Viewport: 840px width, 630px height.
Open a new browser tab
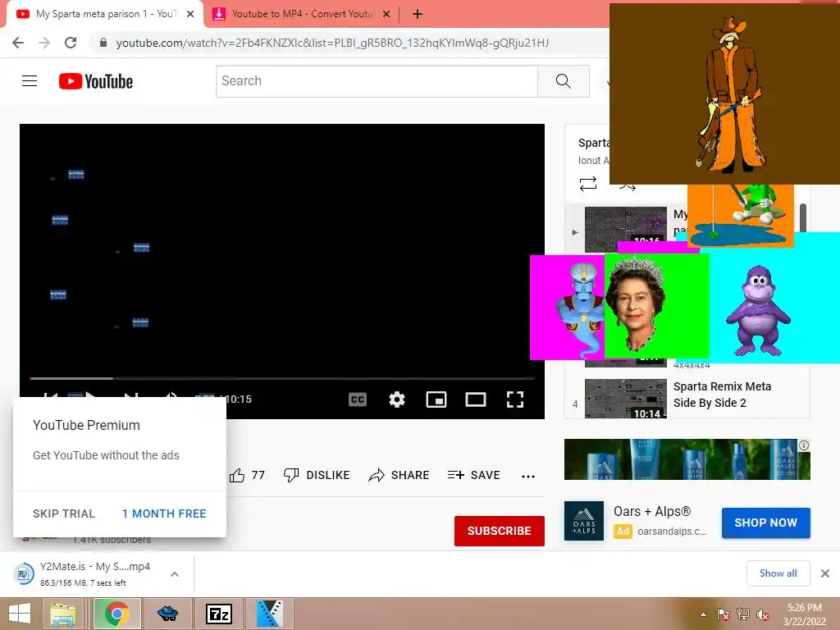pyautogui.click(x=418, y=15)
